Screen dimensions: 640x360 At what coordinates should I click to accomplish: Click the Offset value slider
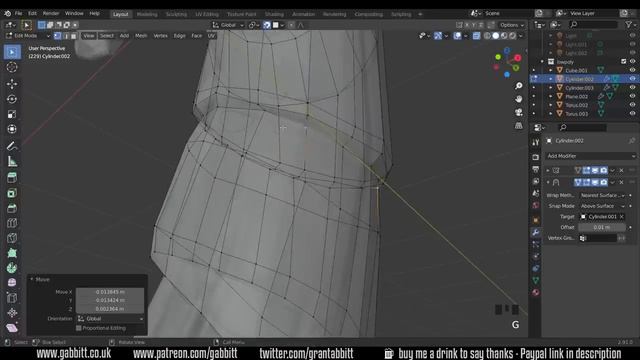[x=602, y=227]
